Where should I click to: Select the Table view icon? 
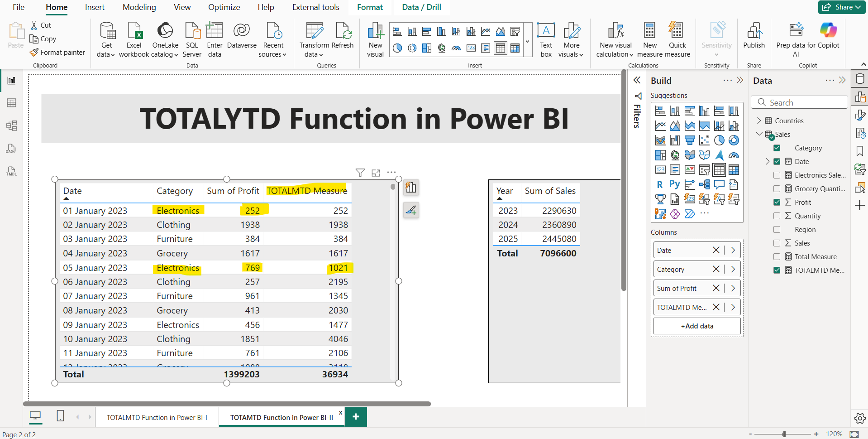pos(11,103)
